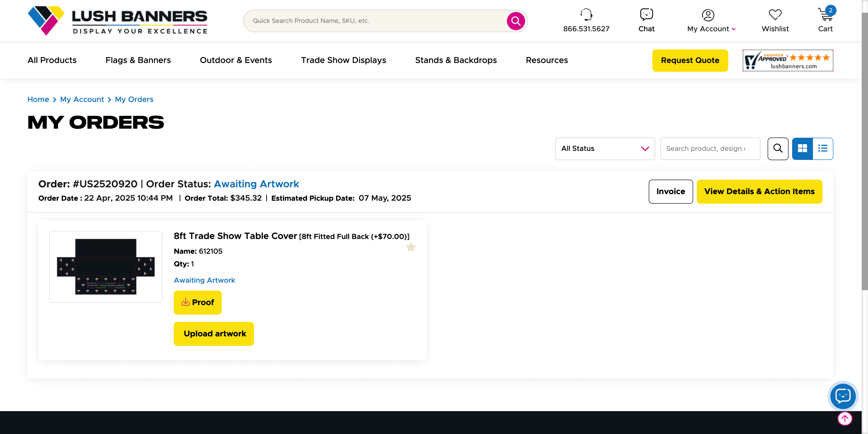Click the phone headset support icon
The height and width of the screenshot is (434, 868).
tap(586, 14)
